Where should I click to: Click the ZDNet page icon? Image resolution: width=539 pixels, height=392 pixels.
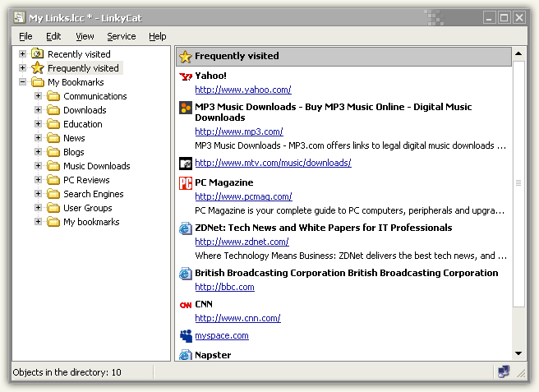pos(186,228)
